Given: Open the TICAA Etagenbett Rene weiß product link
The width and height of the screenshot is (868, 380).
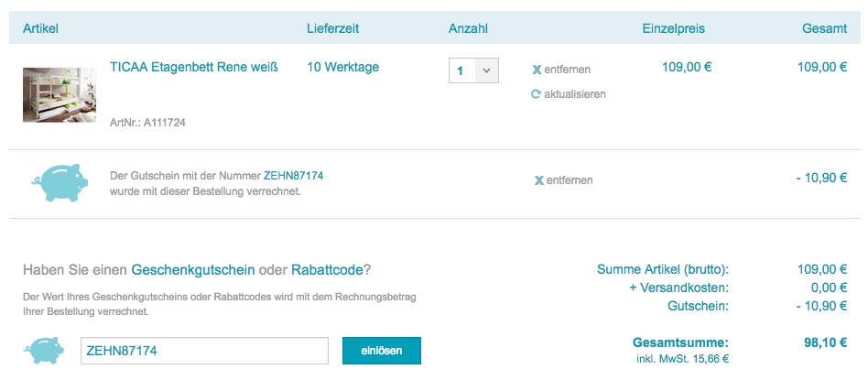Looking at the screenshot, I should (193, 67).
